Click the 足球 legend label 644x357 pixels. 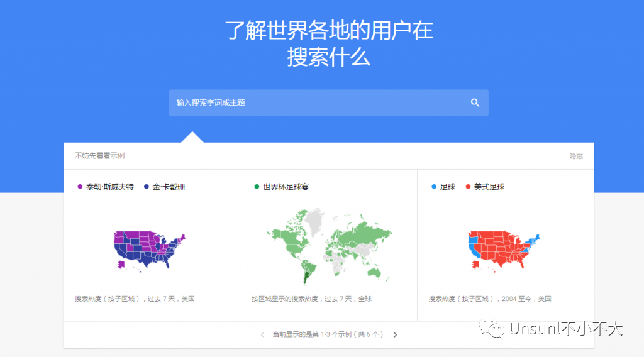coord(448,187)
